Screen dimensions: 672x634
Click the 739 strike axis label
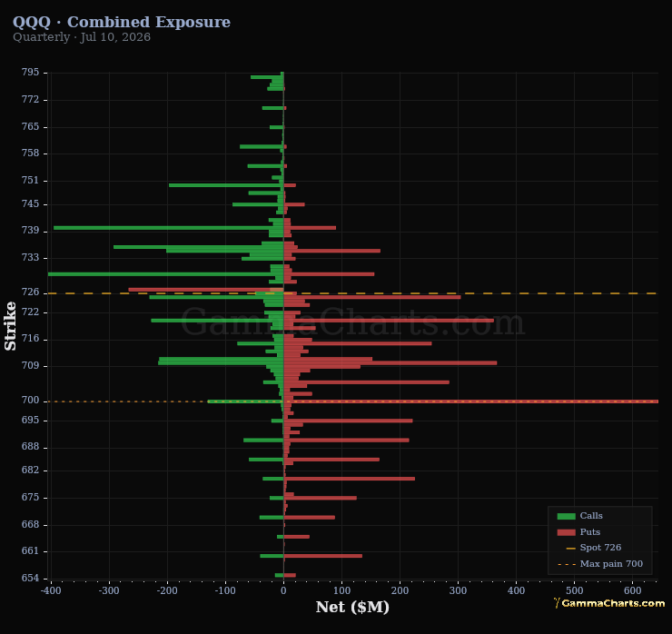(30, 231)
